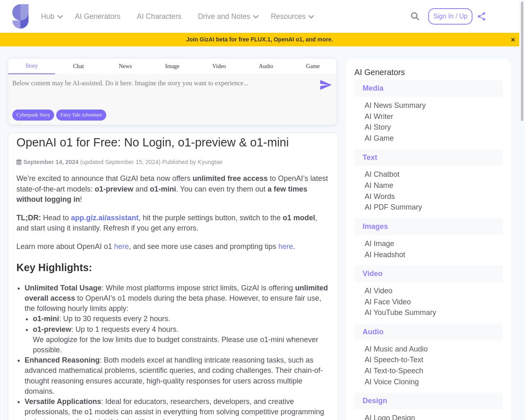Click the Sign In / Up button

450,16
